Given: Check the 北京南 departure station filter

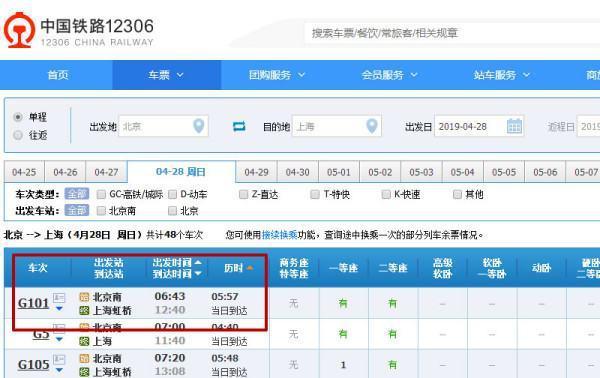Looking at the screenshot, I should pos(101,210).
